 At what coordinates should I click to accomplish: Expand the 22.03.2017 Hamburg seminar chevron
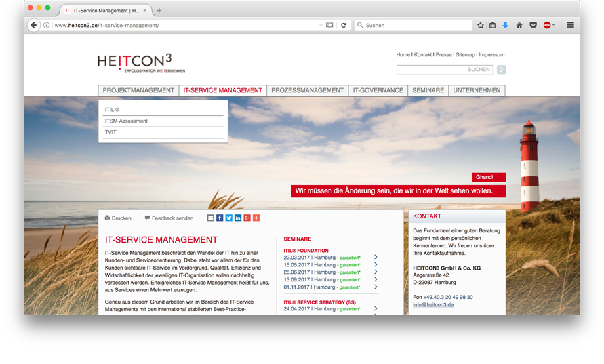click(376, 257)
